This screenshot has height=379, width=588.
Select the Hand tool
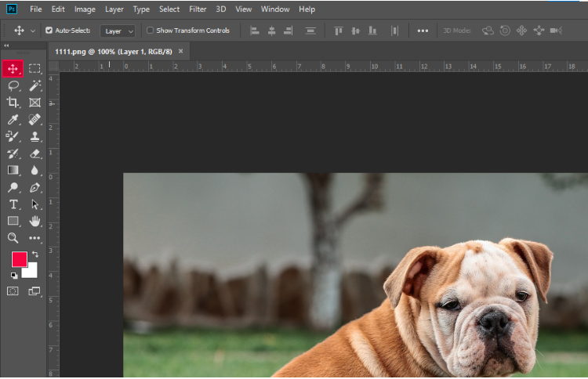[x=34, y=222]
